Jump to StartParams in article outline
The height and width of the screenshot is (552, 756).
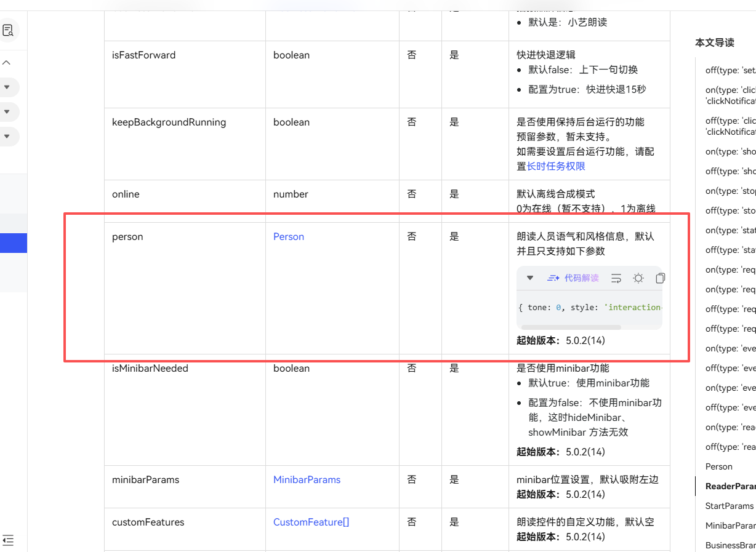click(729, 506)
